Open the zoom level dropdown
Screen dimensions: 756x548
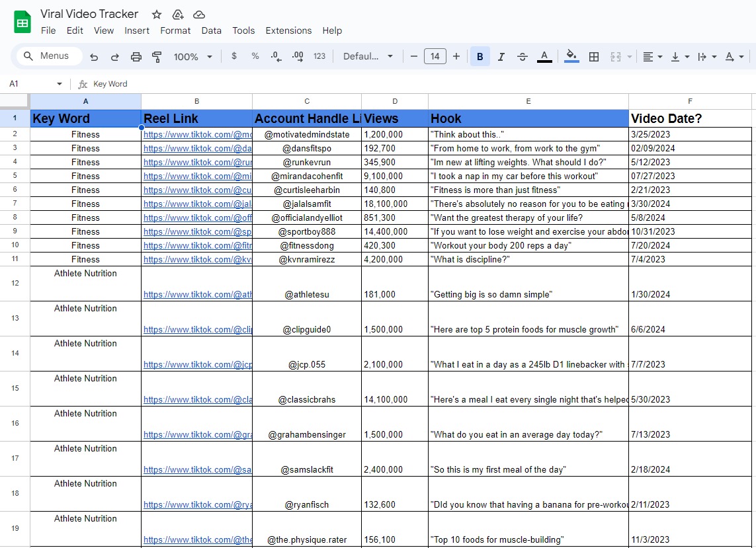point(192,57)
